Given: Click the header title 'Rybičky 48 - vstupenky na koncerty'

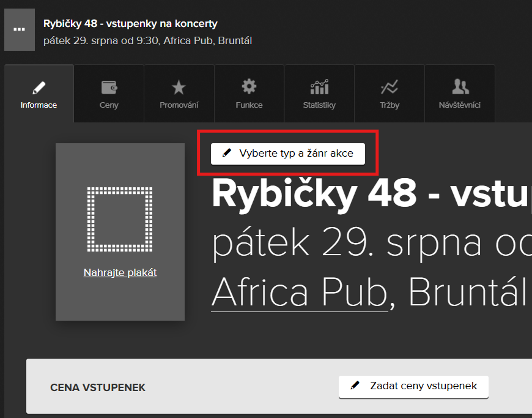Looking at the screenshot, I should pyautogui.click(x=130, y=24).
